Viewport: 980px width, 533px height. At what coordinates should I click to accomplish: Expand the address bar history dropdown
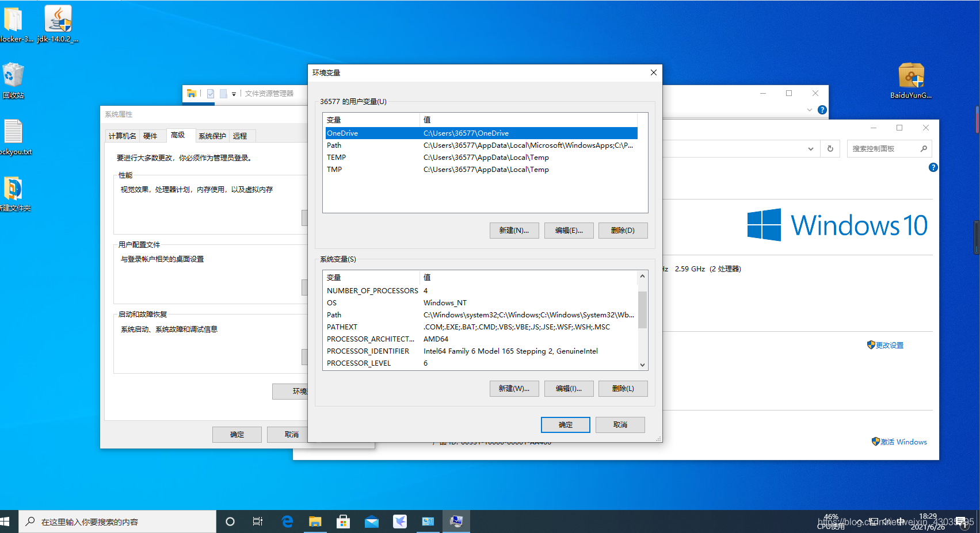pyautogui.click(x=811, y=148)
